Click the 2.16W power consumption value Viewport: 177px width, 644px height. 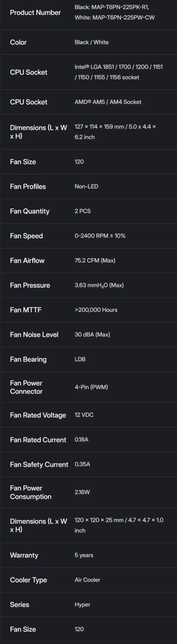click(82, 492)
